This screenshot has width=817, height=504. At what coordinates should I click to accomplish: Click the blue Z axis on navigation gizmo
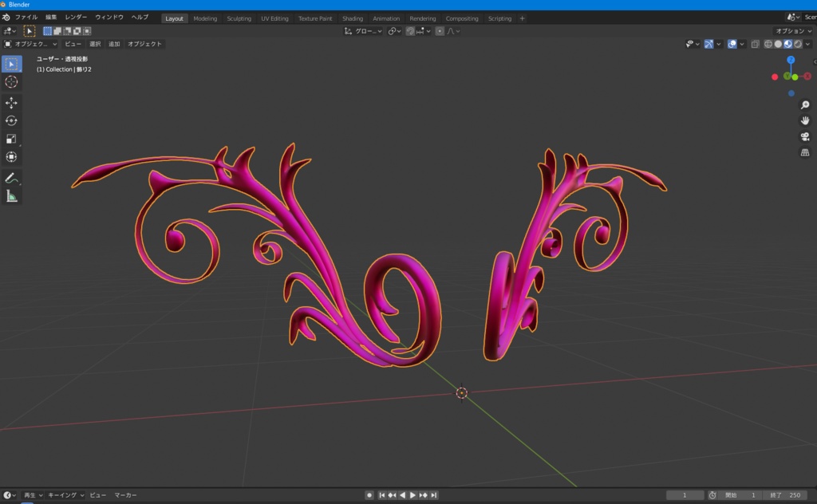[791, 60]
